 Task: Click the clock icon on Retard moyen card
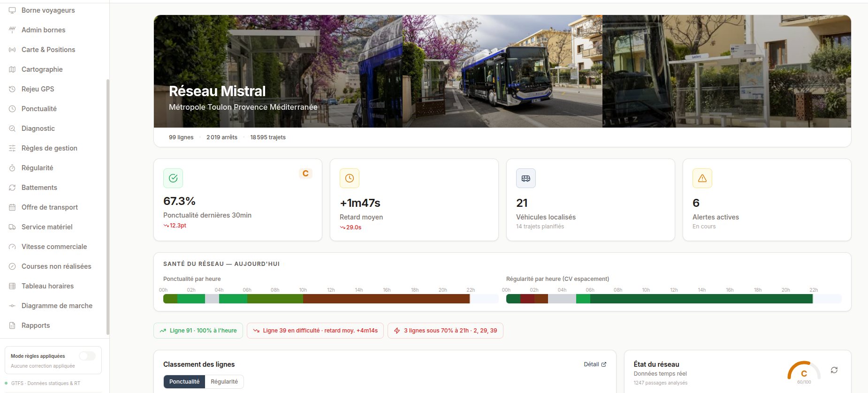(350, 178)
